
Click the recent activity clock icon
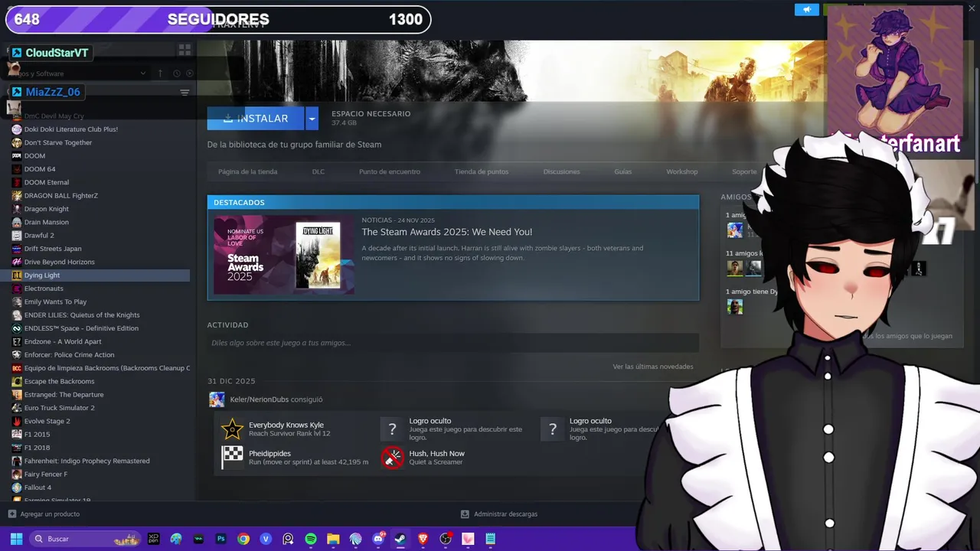pyautogui.click(x=176, y=73)
